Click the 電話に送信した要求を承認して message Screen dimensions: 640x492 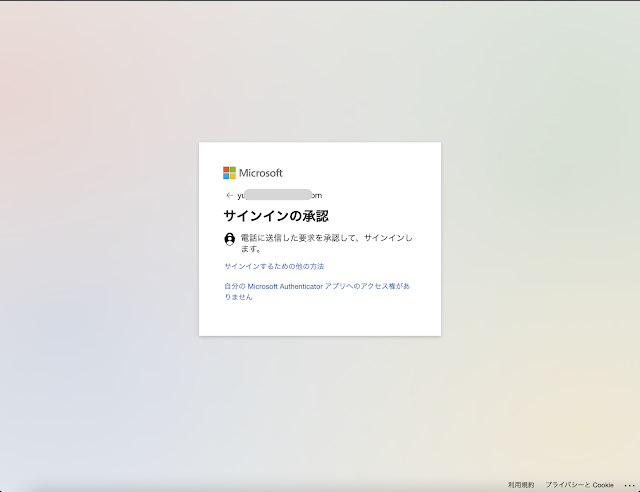[327, 243]
